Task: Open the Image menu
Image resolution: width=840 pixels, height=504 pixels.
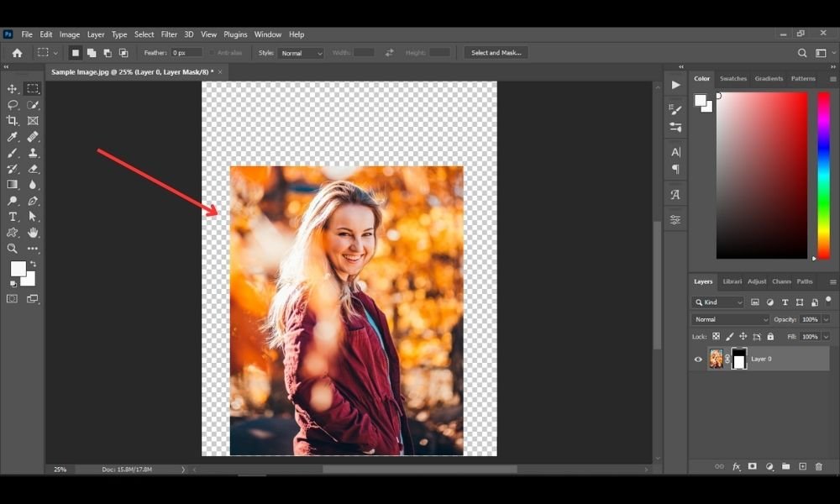Action: (70, 34)
